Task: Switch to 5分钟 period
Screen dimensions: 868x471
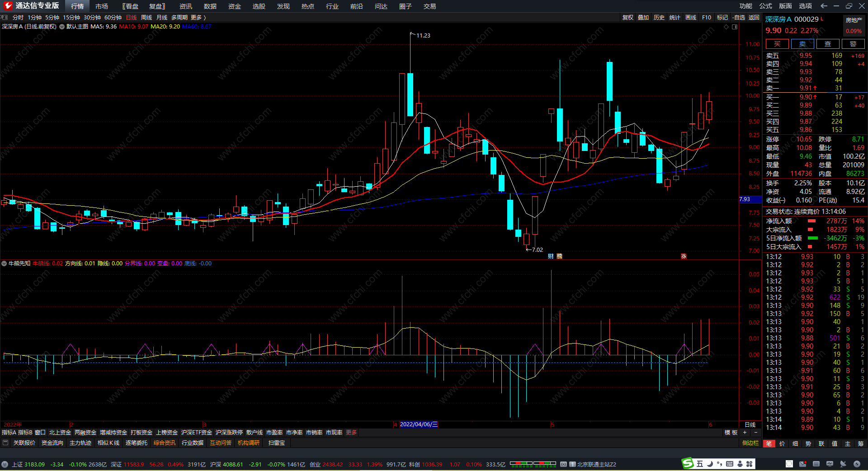Action: click(x=52, y=17)
